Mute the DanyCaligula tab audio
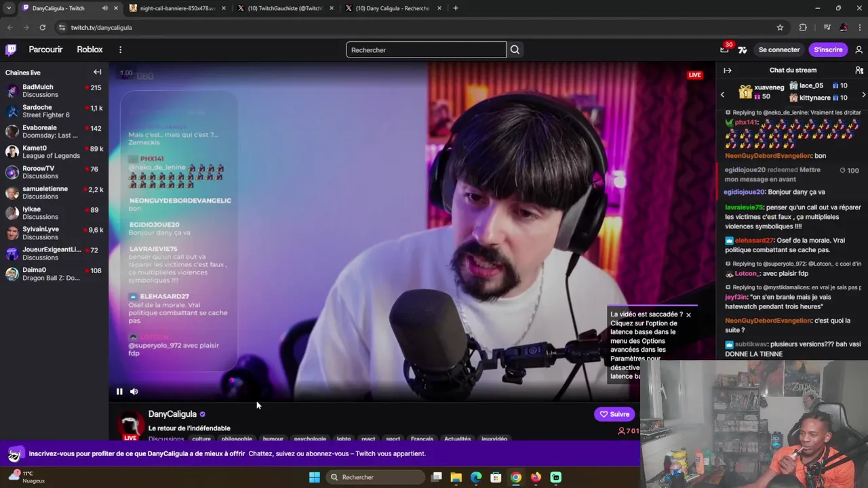The image size is (868, 488). pos(104,8)
